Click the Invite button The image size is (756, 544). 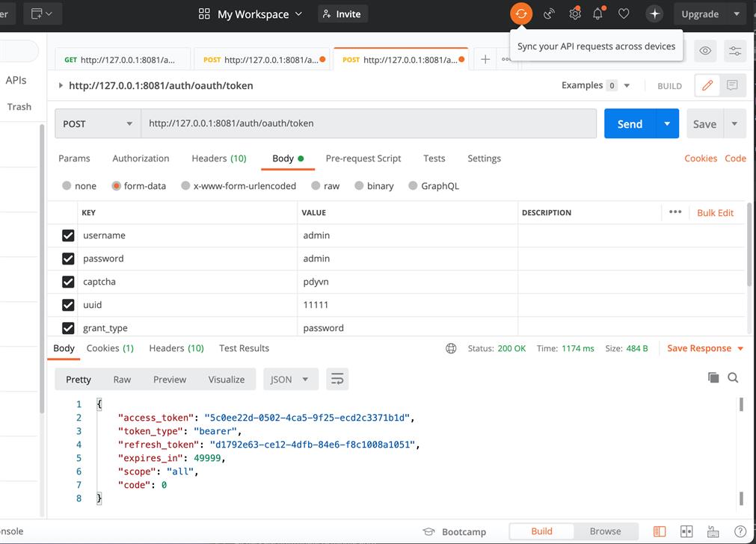coord(342,14)
